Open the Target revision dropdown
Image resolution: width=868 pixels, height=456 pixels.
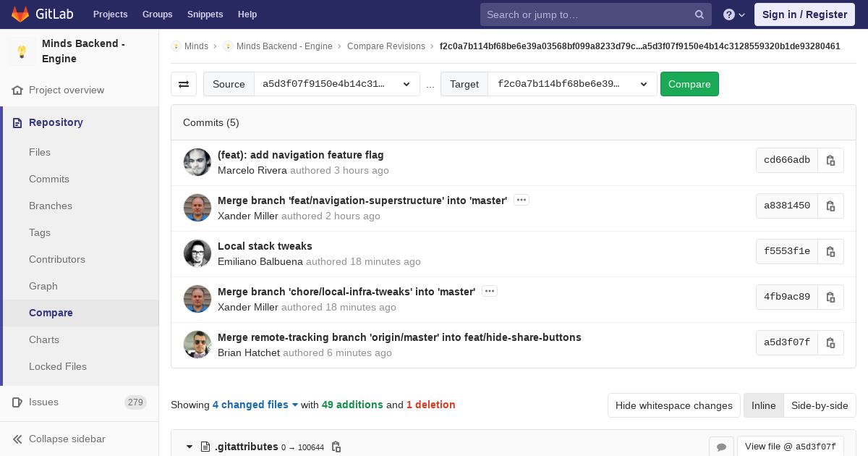click(x=572, y=84)
